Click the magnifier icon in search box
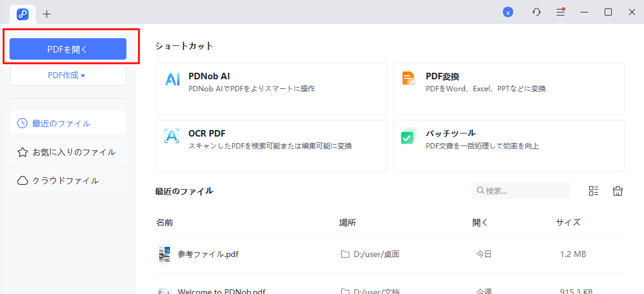Viewport: 644px width, 294px height. pos(481,190)
